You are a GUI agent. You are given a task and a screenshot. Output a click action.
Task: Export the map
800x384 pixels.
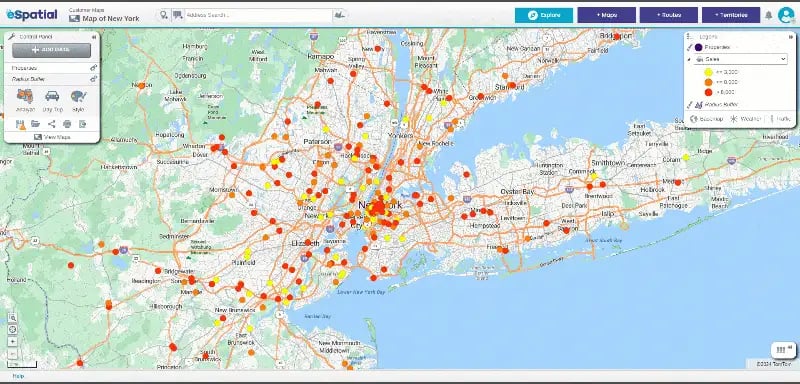[82, 123]
